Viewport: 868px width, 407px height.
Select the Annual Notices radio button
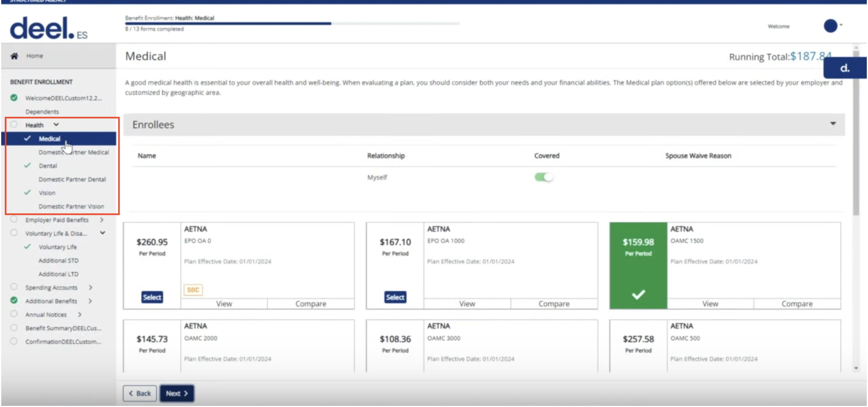(14, 314)
